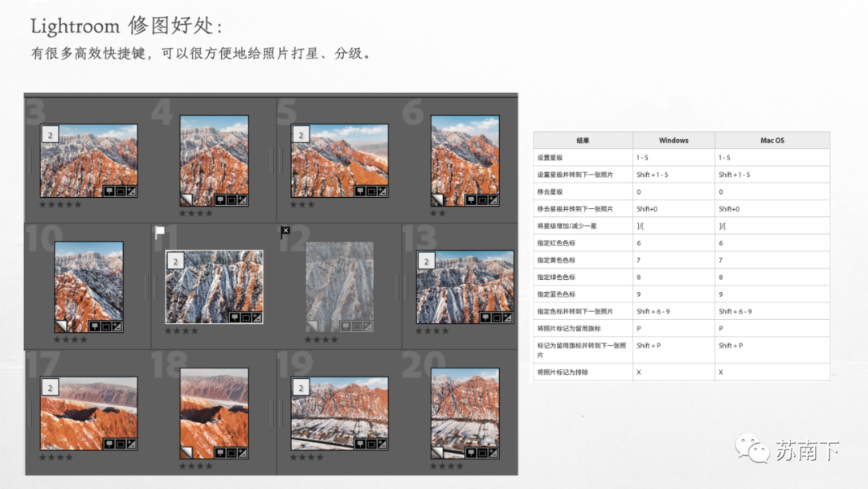This screenshot has height=489, width=868.
Task: Click the '移去星级' row label
Action: pos(550,191)
